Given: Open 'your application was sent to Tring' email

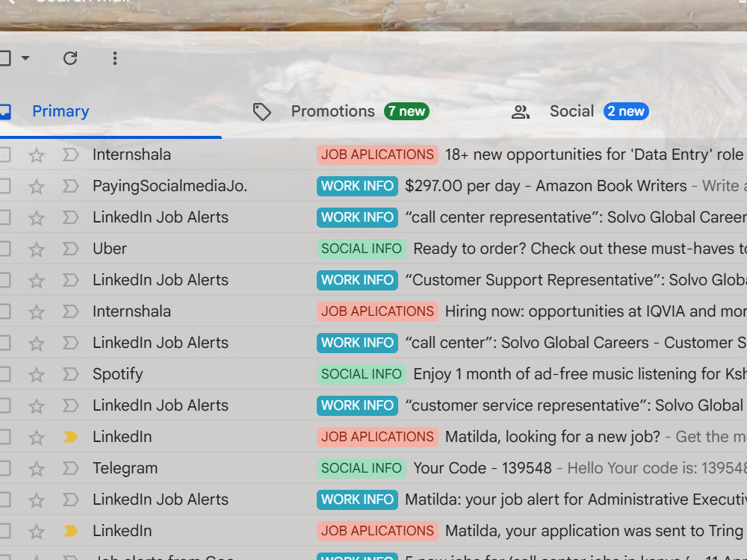Looking at the screenshot, I should tap(594, 531).
